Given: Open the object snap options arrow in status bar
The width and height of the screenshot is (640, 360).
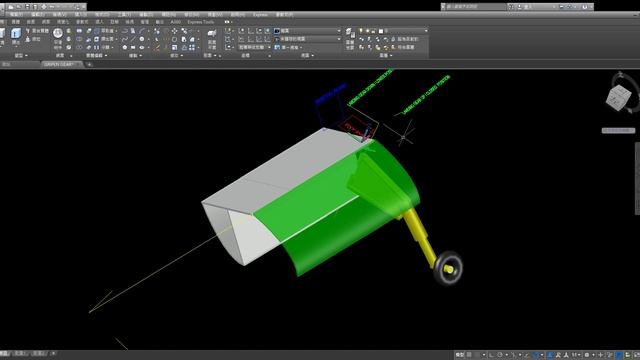Looking at the screenshot, I should [x=542, y=355].
